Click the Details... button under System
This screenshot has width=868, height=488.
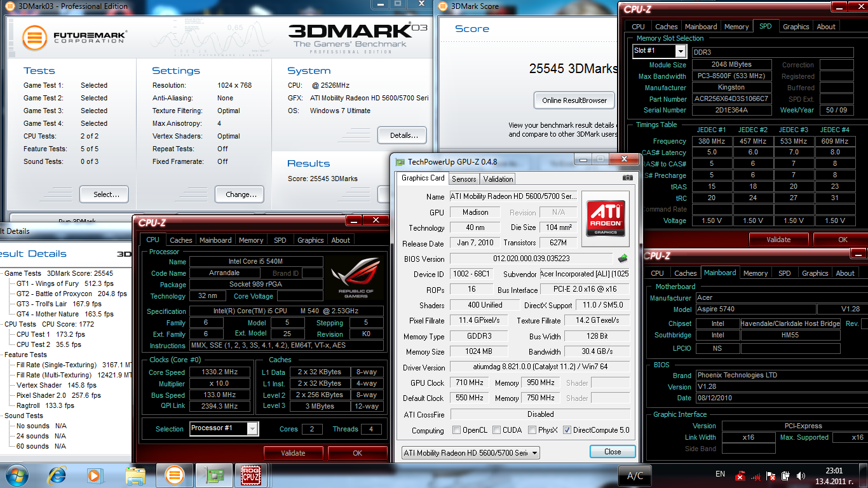[402, 135]
